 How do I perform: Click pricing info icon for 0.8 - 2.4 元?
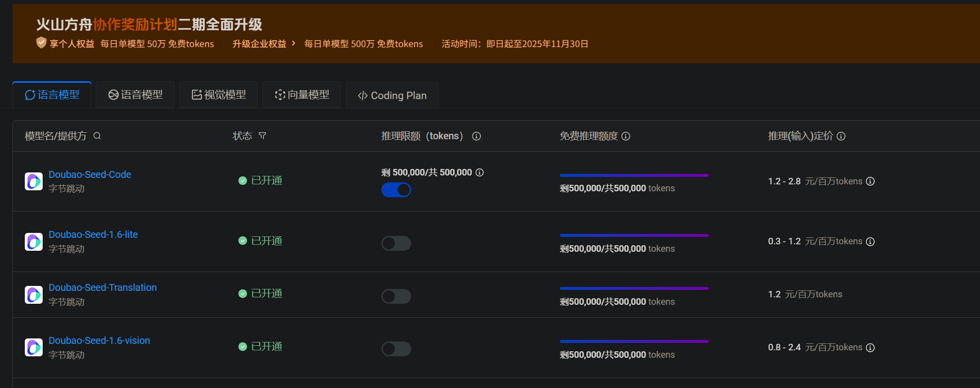pos(870,348)
